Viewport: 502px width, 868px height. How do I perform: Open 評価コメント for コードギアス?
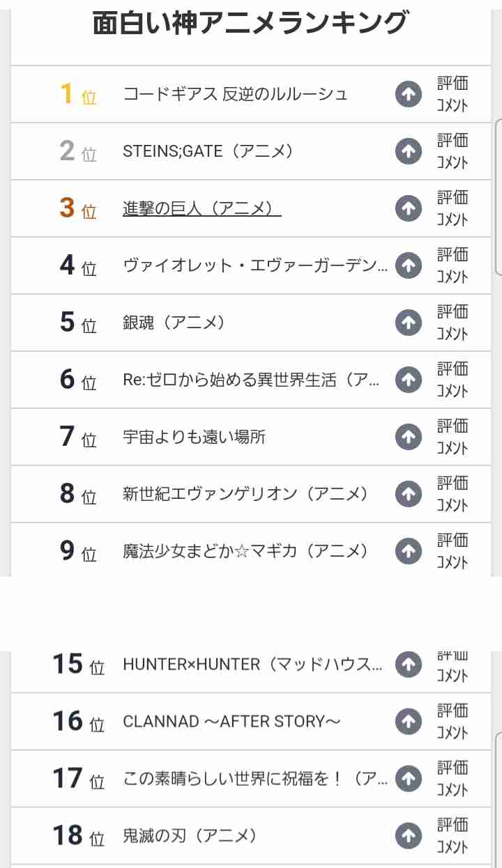pos(452,94)
